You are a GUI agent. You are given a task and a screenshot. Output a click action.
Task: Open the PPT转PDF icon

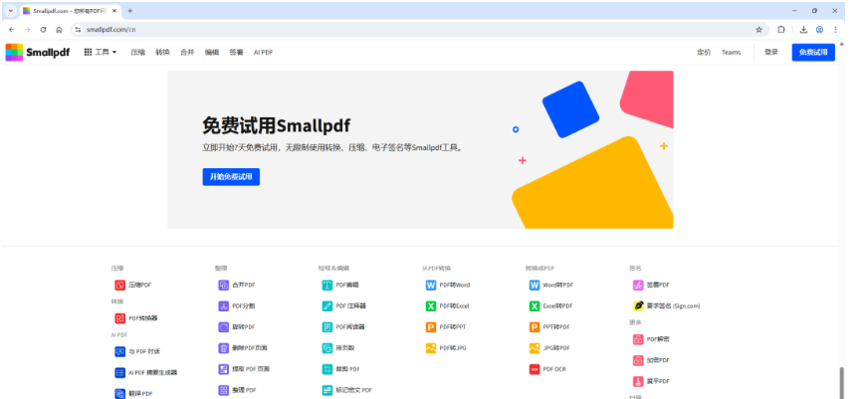pyautogui.click(x=535, y=327)
